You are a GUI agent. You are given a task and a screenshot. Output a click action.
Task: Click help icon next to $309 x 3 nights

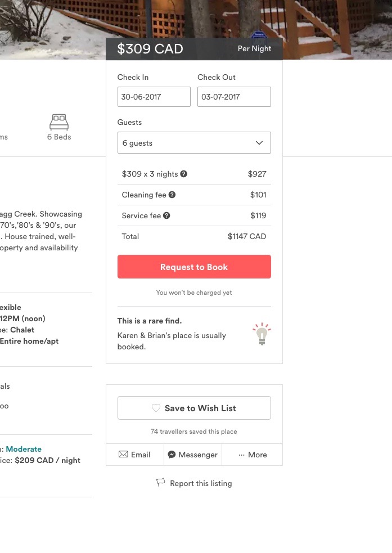pyautogui.click(x=184, y=174)
